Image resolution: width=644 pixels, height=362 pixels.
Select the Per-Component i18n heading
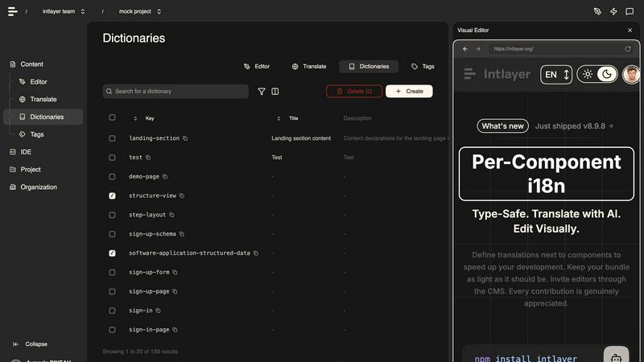(547, 174)
